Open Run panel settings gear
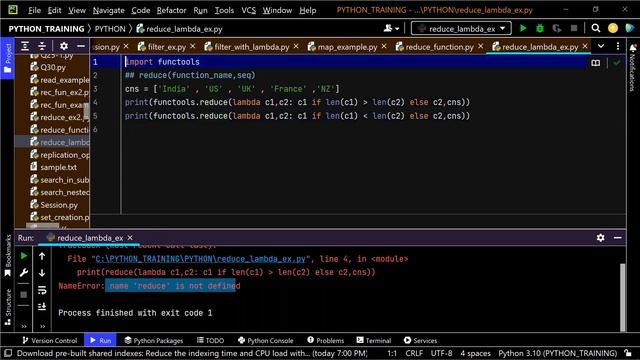The width and height of the screenshot is (640, 360). 600,238
